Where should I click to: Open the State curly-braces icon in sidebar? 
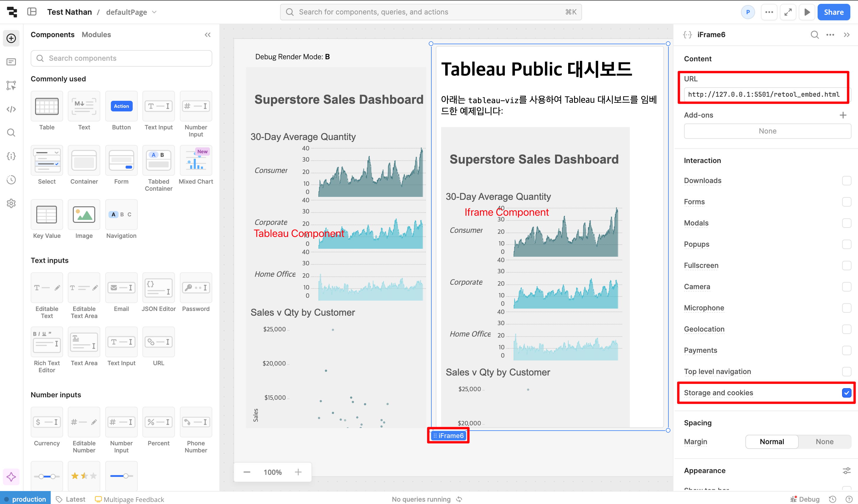tap(11, 156)
